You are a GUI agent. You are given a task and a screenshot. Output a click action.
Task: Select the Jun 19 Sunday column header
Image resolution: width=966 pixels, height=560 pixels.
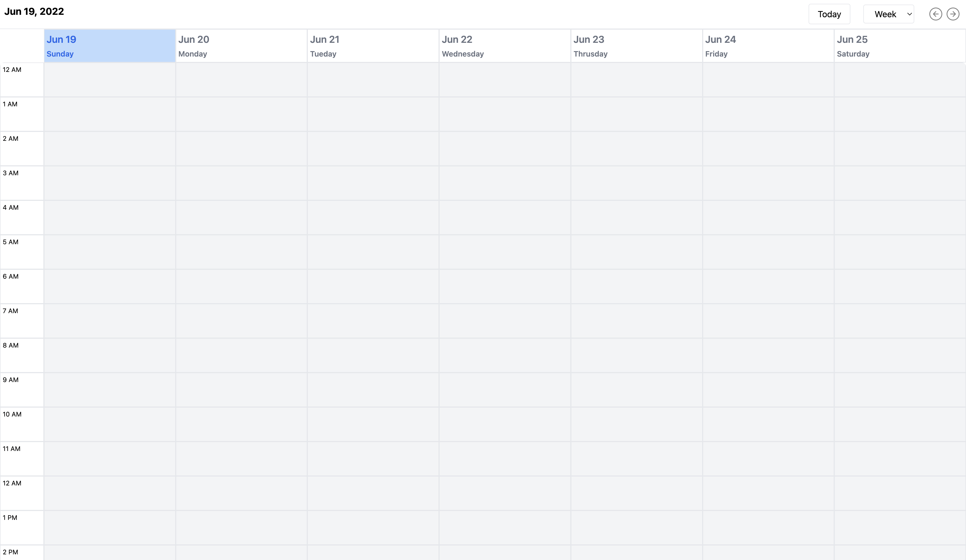click(110, 46)
